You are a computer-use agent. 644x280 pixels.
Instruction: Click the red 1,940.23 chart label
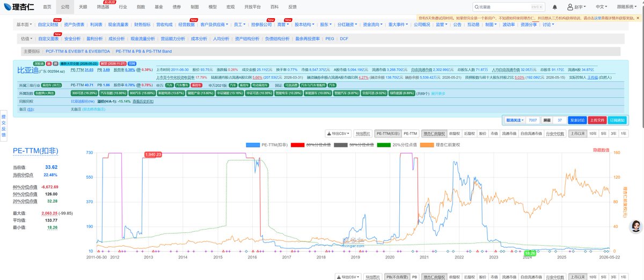point(154,154)
